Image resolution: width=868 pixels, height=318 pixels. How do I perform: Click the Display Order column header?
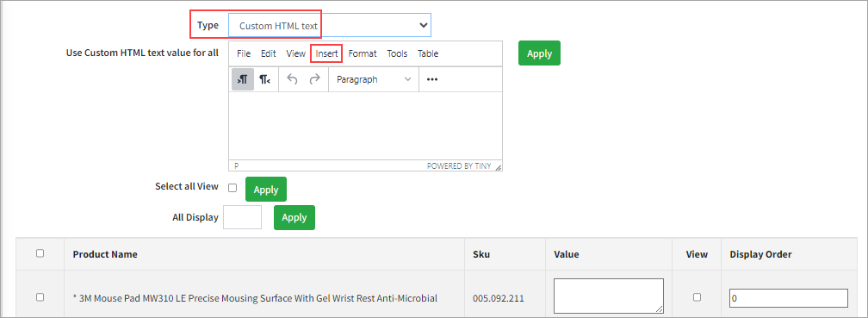(760, 254)
